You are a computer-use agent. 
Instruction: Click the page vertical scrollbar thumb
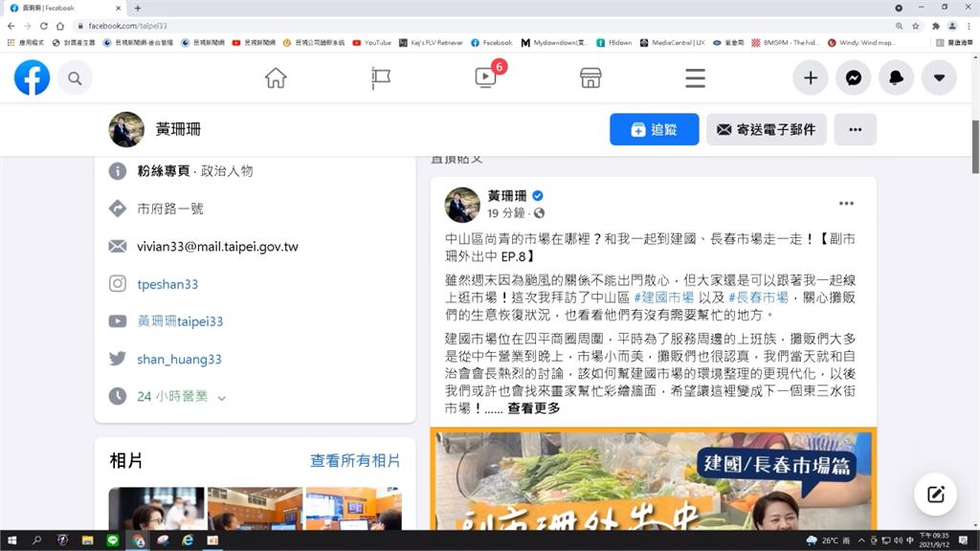(x=975, y=146)
